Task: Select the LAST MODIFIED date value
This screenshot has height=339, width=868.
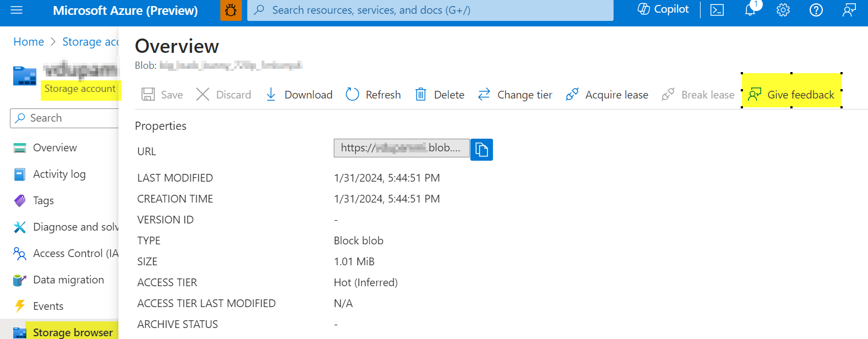Action: (x=387, y=178)
